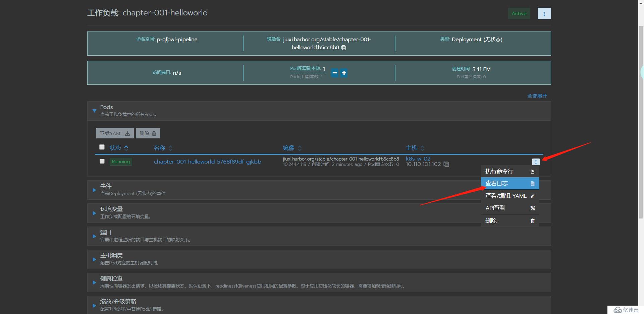Select 删除 in the pod context menu
This screenshot has width=644, height=314.
point(510,221)
